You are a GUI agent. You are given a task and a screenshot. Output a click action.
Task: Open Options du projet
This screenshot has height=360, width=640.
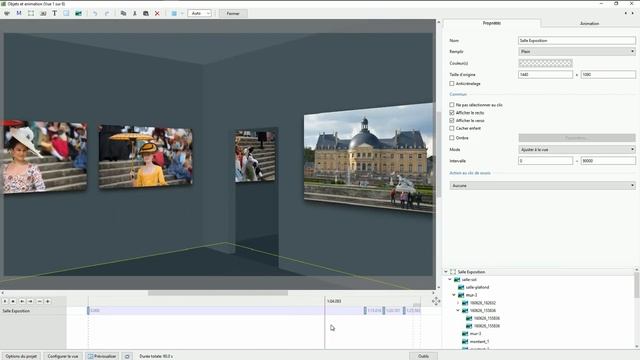(21, 356)
